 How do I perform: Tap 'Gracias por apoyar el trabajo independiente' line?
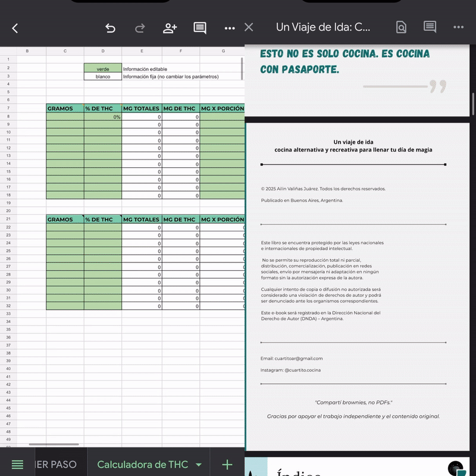pyautogui.click(x=353, y=416)
